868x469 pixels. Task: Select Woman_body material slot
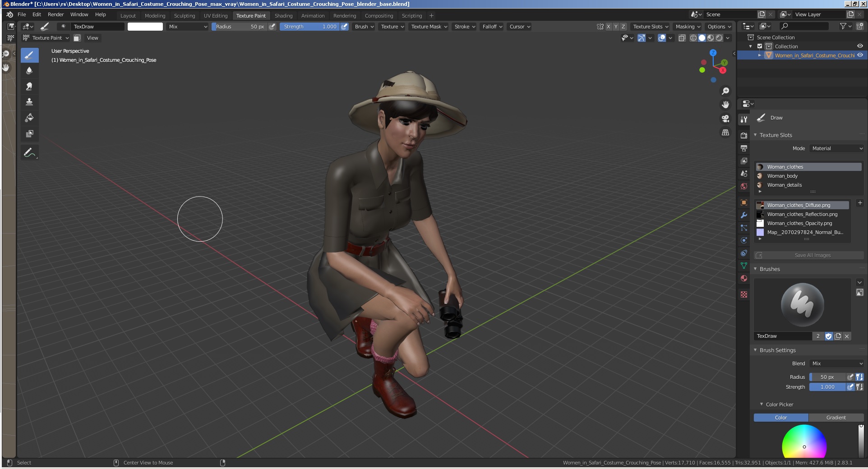click(808, 176)
